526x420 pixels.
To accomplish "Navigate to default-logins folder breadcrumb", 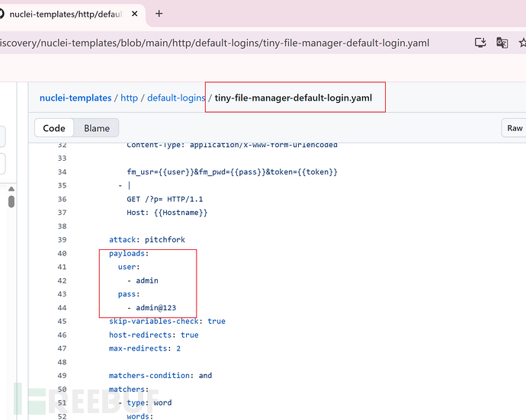I will click(x=176, y=98).
